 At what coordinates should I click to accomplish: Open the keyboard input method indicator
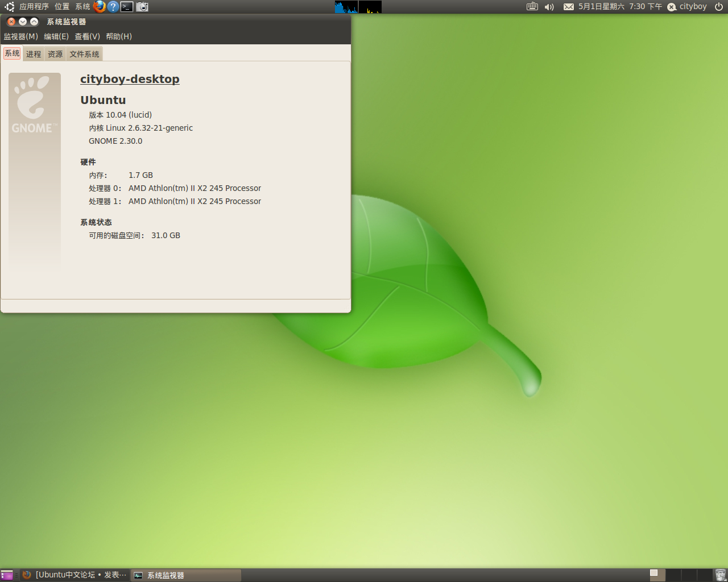[532, 7]
